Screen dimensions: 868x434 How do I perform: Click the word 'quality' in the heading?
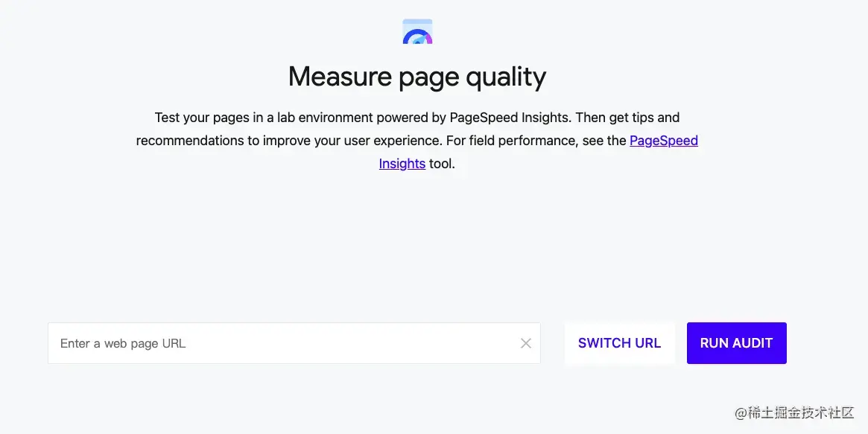pyautogui.click(x=506, y=76)
